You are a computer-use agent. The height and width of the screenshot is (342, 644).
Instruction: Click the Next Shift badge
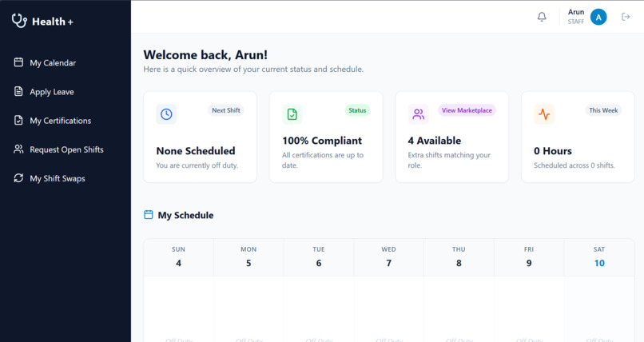[x=226, y=110]
